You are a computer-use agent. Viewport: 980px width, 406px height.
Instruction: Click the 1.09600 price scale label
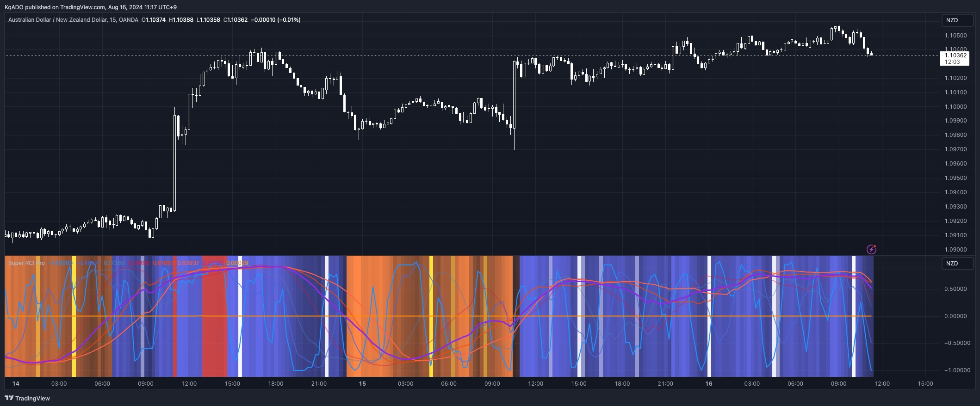point(955,164)
